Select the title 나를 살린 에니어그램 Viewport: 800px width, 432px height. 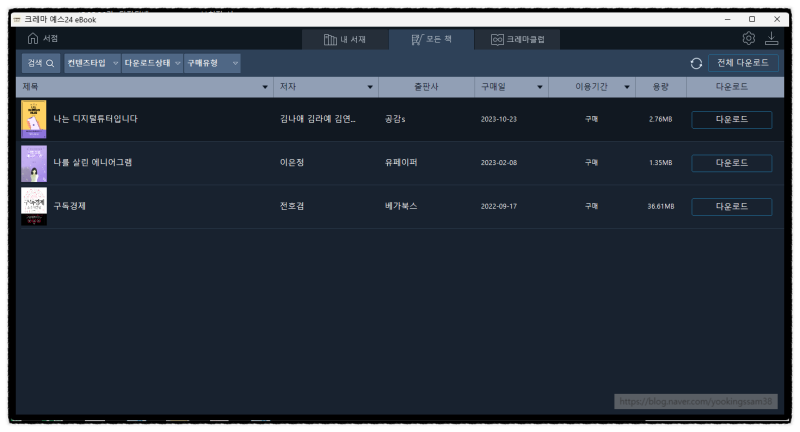(x=93, y=163)
